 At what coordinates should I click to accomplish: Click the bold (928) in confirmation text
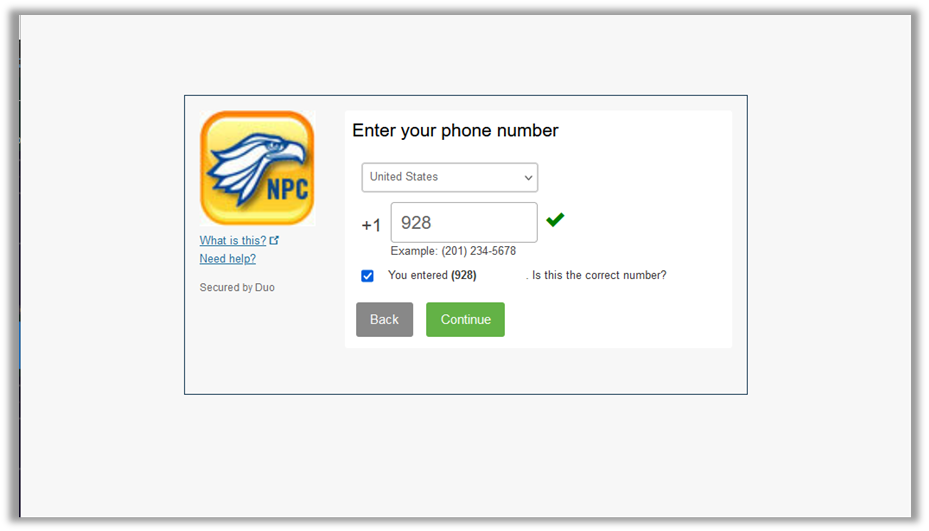coord(463,275)
